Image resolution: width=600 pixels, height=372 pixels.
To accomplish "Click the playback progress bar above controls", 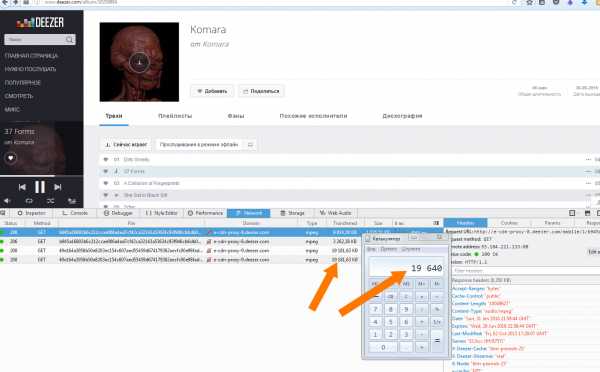I will [41, 176].
